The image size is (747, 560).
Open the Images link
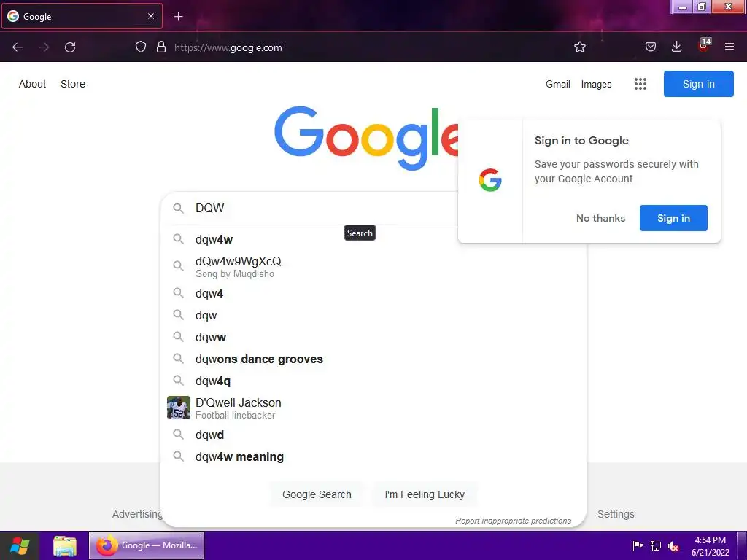596,85
